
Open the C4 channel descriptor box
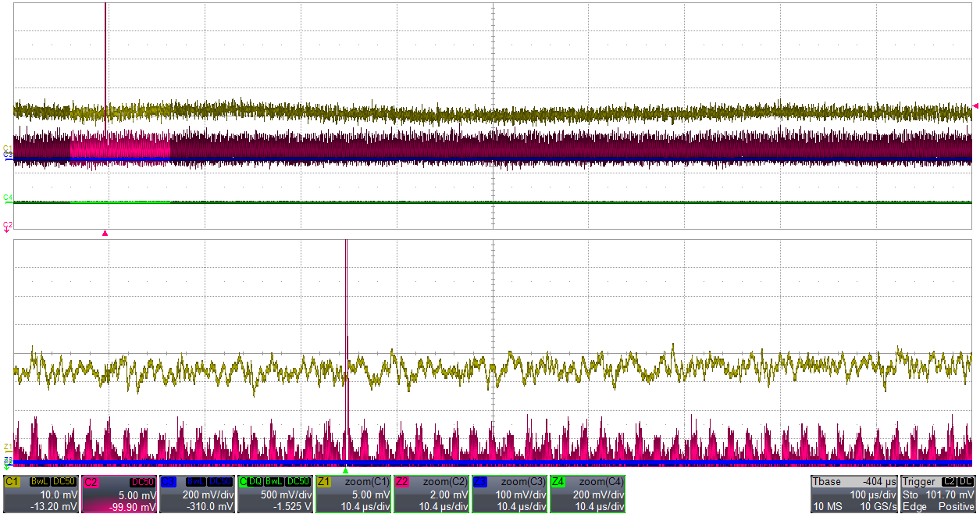[x=275, y=494]
